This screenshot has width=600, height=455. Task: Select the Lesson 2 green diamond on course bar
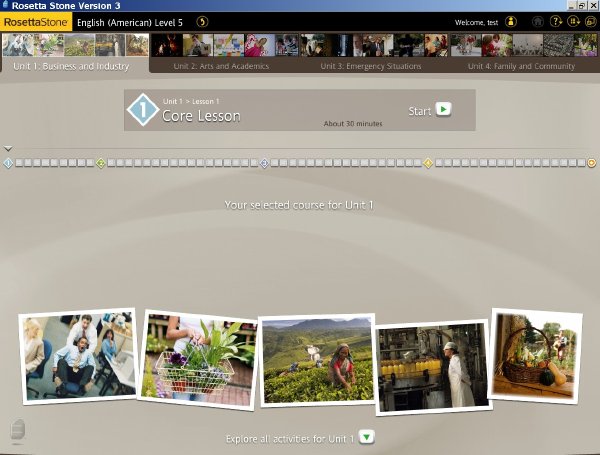100,163
